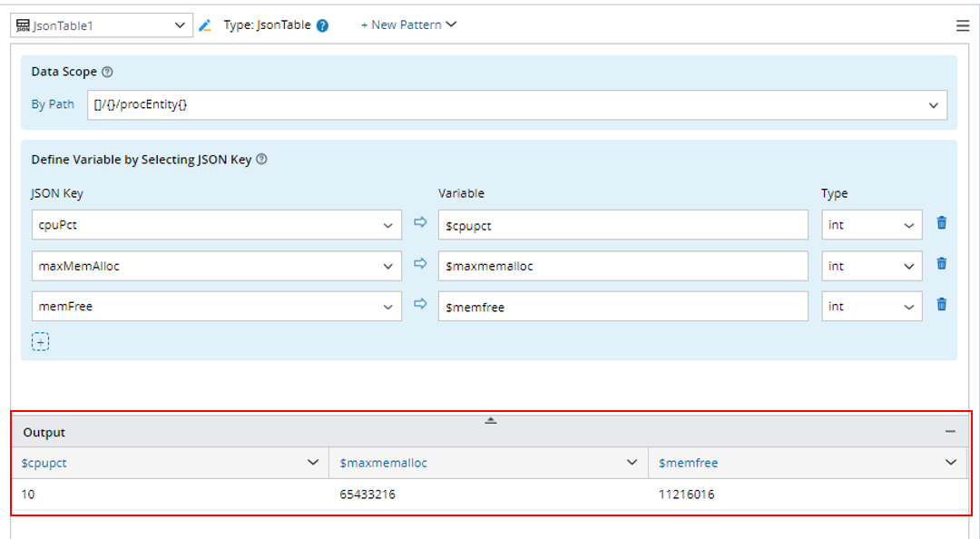
Task: Click the By Path link
Action: tap(53, 104)
